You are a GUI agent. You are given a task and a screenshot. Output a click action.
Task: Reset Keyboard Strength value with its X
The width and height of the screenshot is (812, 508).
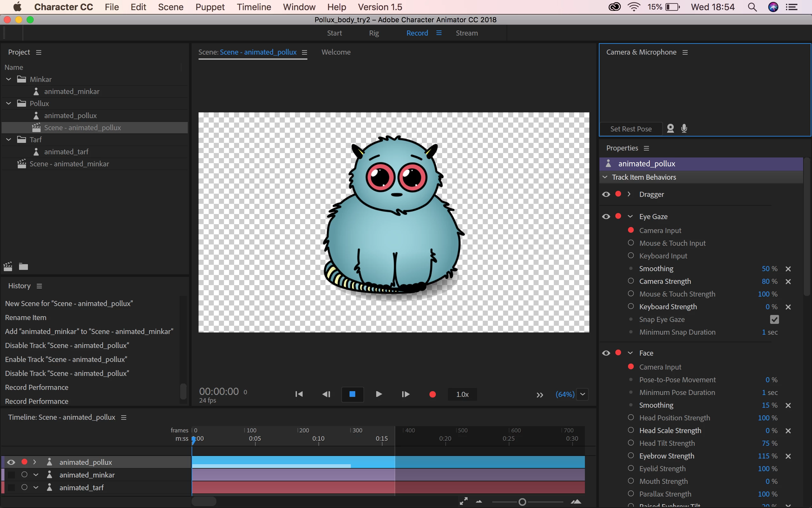point(788,307)
